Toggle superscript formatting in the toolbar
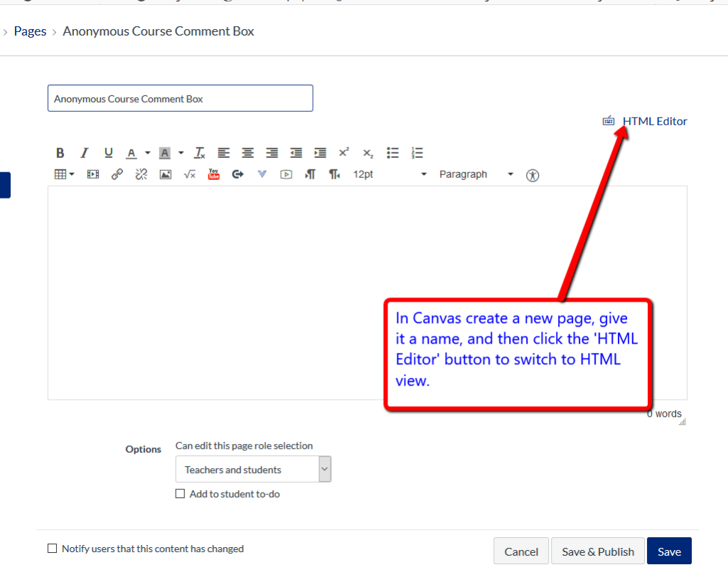Image resolution: width=728 pixels, height=587 pixels. tap(343, 152)
